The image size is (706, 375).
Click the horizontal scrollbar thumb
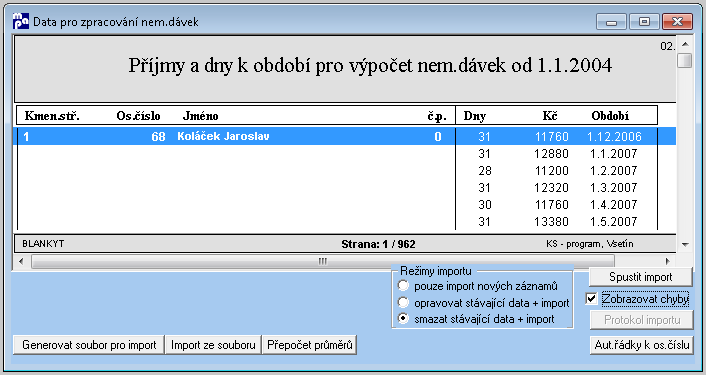click(x=323, y=261)
